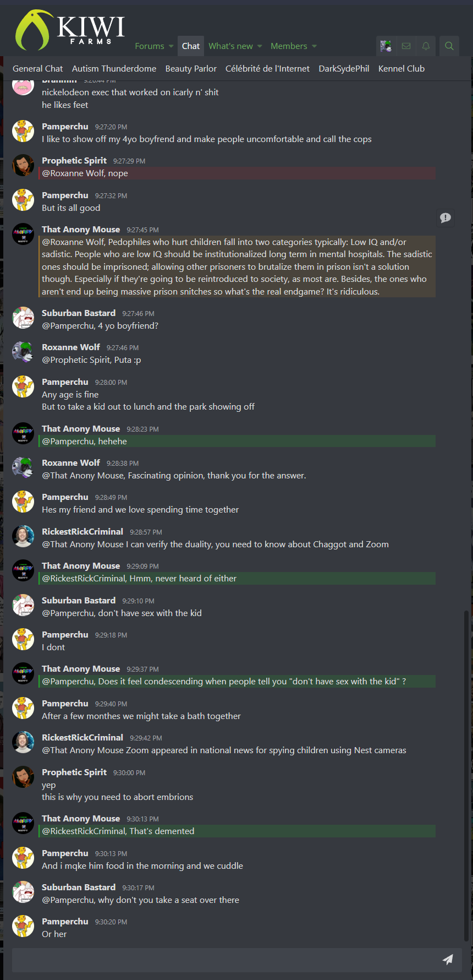Open the Kennel Club room
The width and height of the screenshot is (473, 980).
[x=402, y=69]
